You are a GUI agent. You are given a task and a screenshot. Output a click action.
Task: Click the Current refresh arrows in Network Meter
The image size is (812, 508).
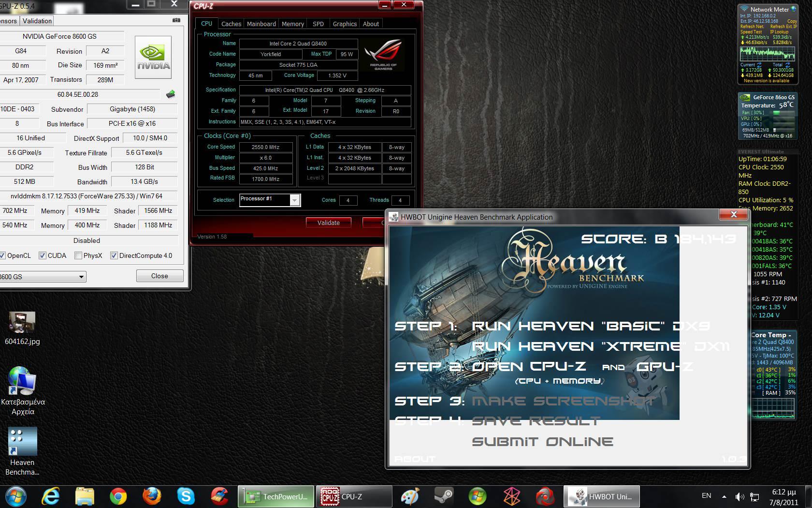[x=759, y=64]
